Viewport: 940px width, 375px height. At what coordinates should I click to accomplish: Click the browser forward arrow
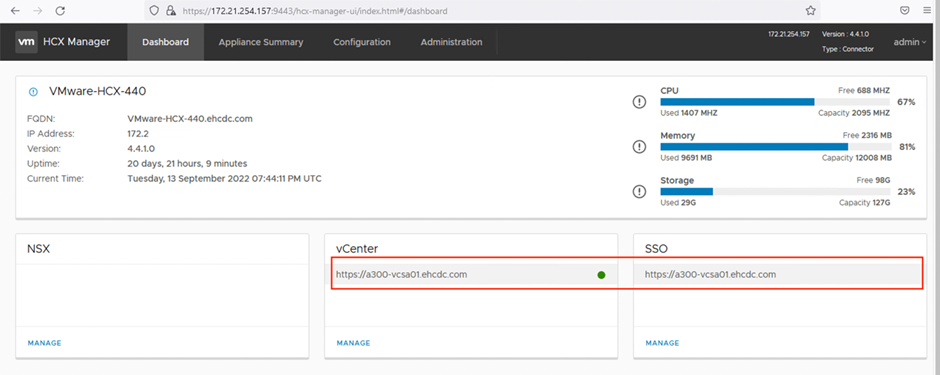[x=38, y=11]
